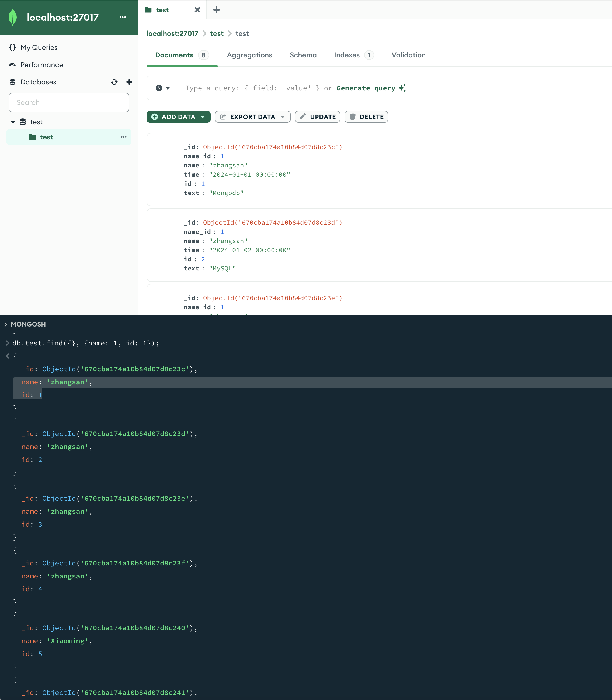
Task: Click the Generate query link
Action: coord(366,88)
